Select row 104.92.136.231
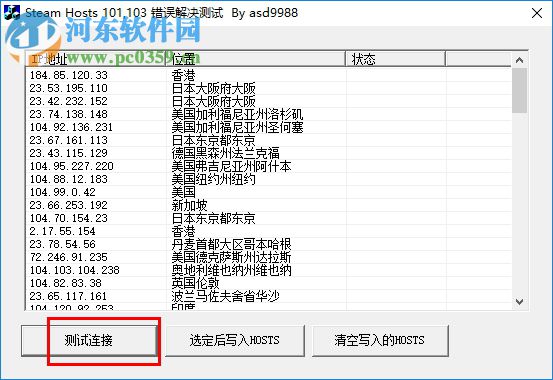Viewport: 553px width, 380px height. point(269,127)
